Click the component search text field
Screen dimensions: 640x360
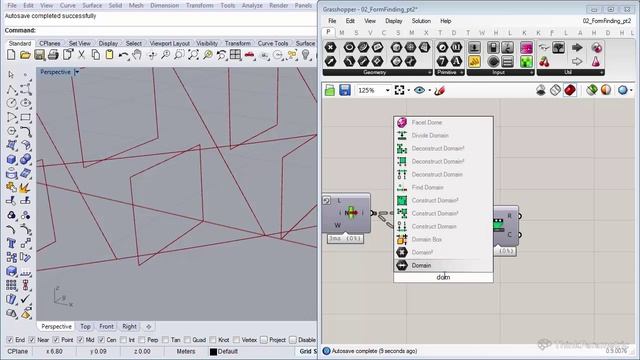pos(443,277)
